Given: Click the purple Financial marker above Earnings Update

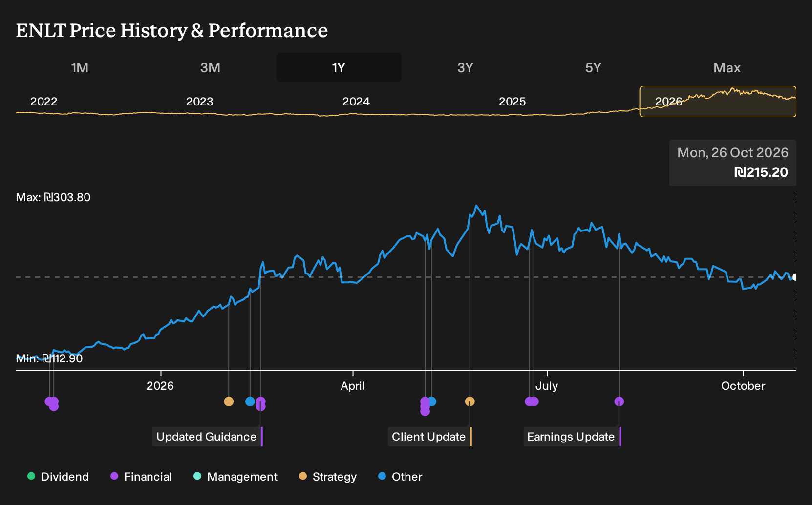Looking at the screenshot, I should [619, 401].
